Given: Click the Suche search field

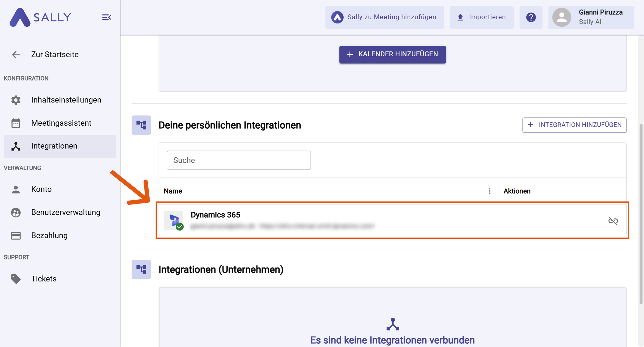Looking at the screenshot, I should pos(239,160).
